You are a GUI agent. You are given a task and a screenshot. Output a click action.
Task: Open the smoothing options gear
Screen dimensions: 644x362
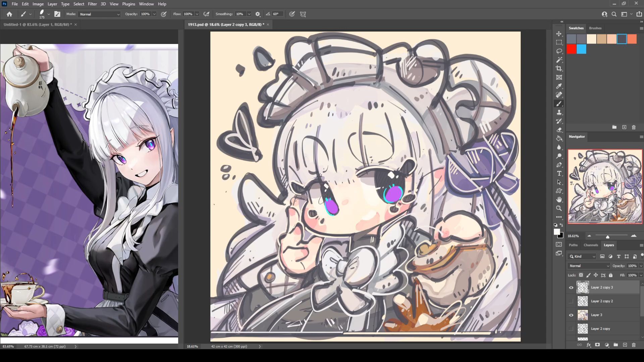(x=258, y=14)
